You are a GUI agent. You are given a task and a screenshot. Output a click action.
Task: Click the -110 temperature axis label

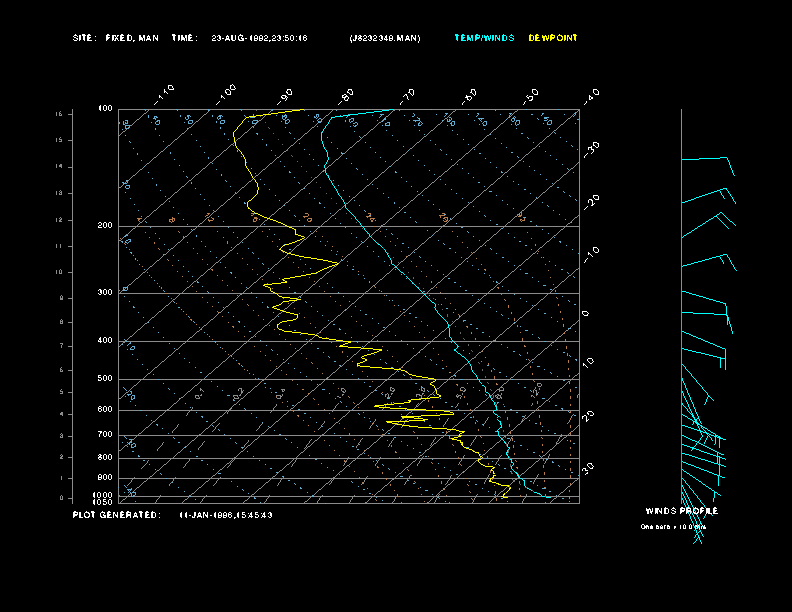coord(165,93)
